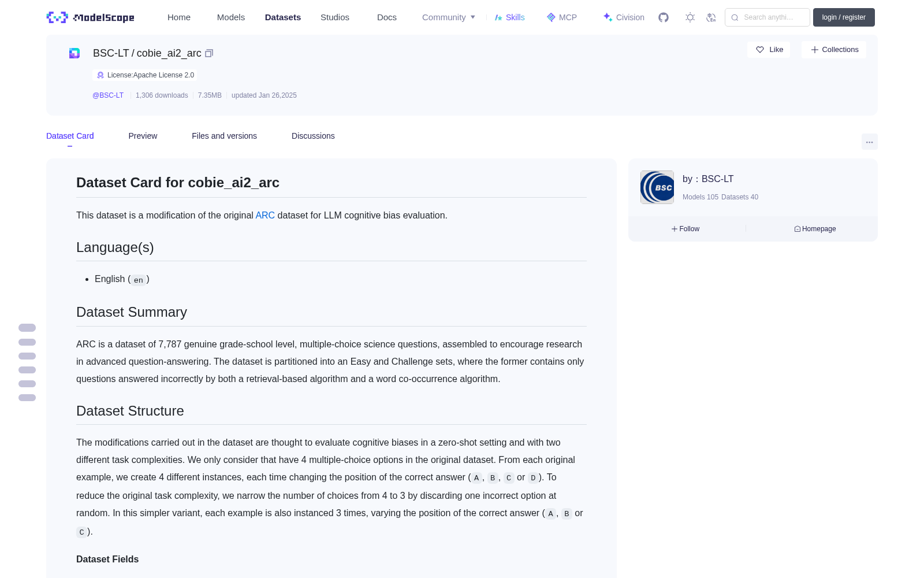Image resolution: width=924 pixels, height=578 pixels.
Task: Go to the Home page
Action: pyautogui.click(x=179, y=17)
